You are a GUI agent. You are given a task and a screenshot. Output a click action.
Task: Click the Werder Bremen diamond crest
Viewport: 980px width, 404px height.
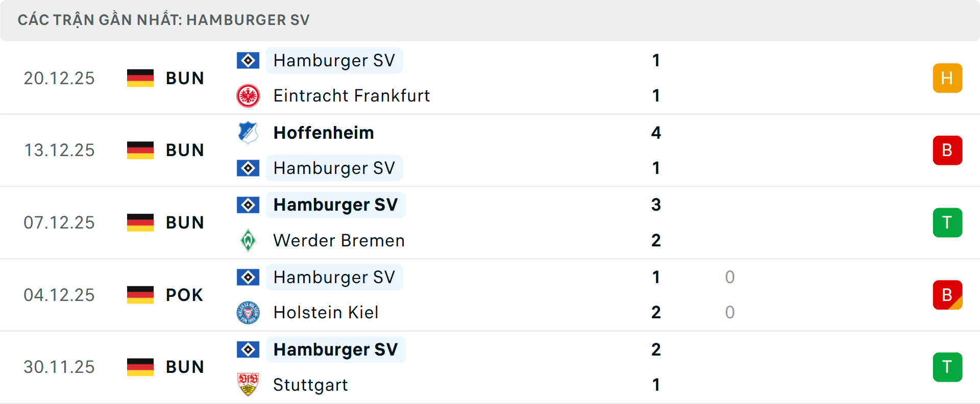[248, 240]
